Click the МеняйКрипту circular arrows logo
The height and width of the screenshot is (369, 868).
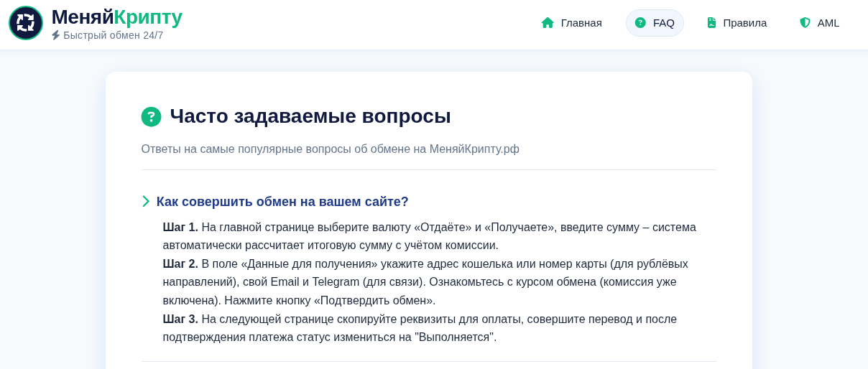26,23
